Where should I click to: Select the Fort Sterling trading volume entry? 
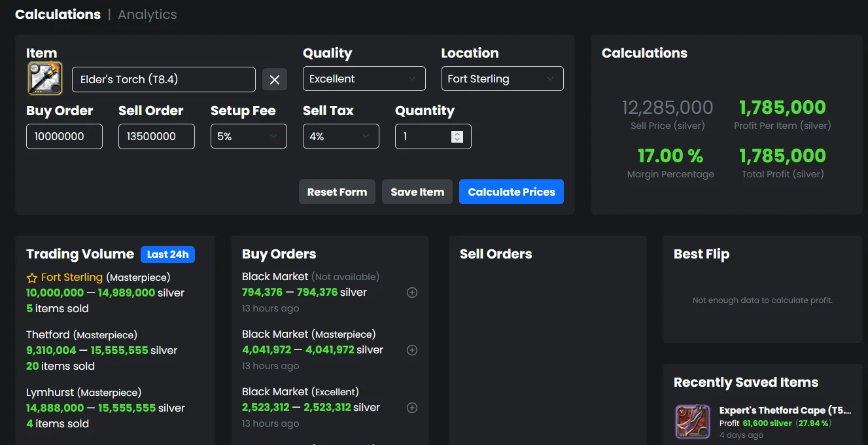pos(105,293)
